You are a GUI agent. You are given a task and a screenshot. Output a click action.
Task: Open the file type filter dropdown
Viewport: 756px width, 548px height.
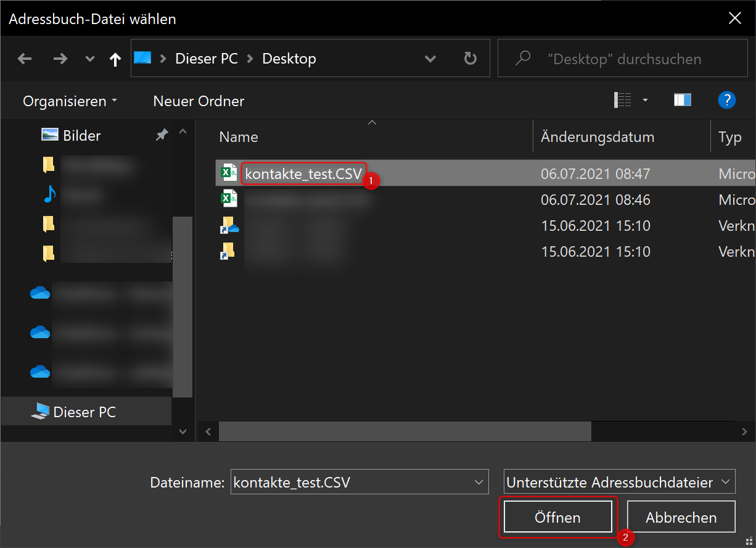tap(726, 482)
